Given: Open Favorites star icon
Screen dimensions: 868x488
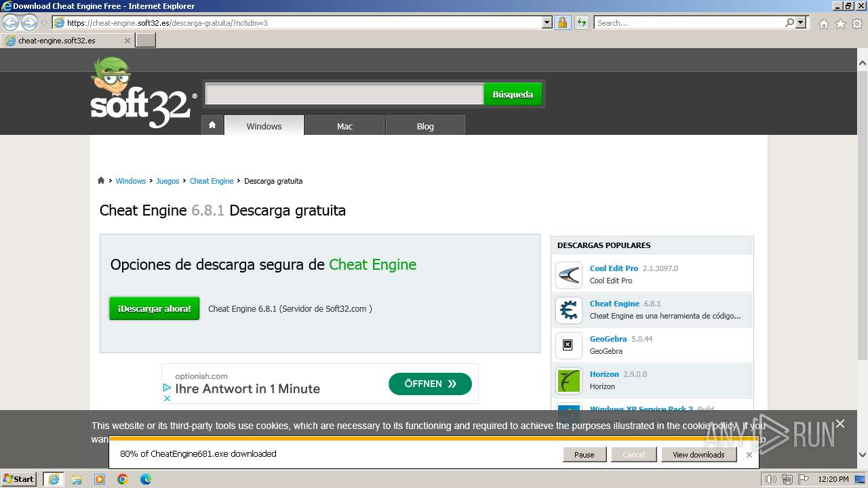Looking at the screenshot, I should (840, 24).
